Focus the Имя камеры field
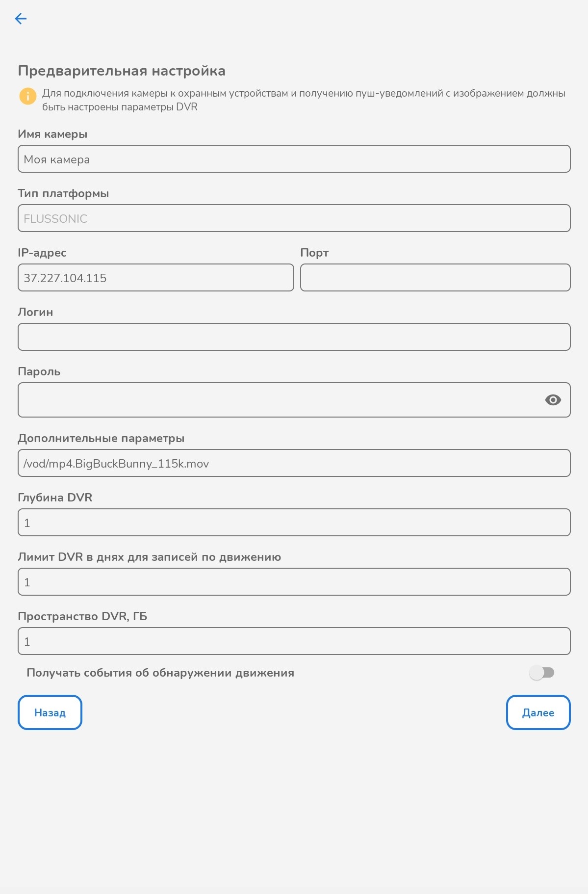588x894 pixels. tap(294, 159)
